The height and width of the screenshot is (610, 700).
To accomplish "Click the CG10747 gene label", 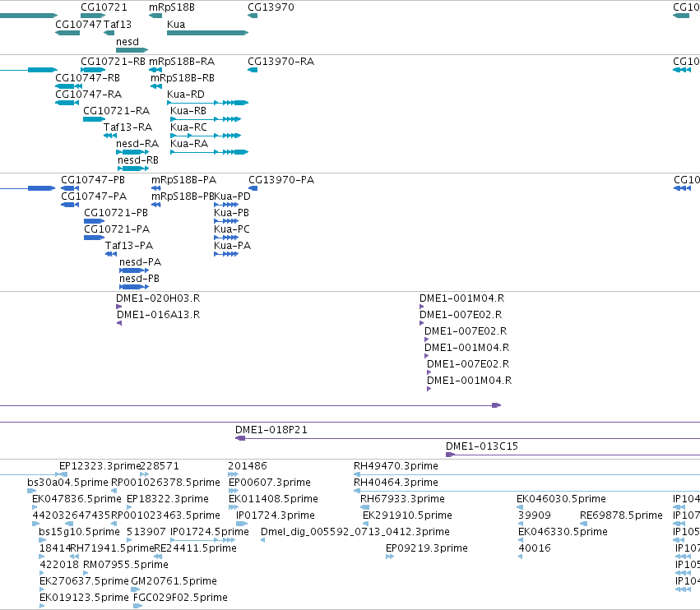I will (x=78, y=24).
